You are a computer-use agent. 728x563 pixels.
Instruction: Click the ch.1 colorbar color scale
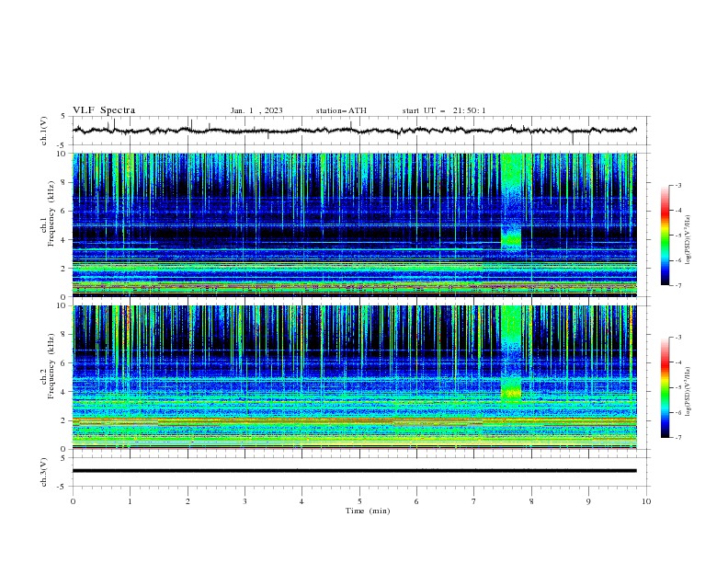pos(665,236)
